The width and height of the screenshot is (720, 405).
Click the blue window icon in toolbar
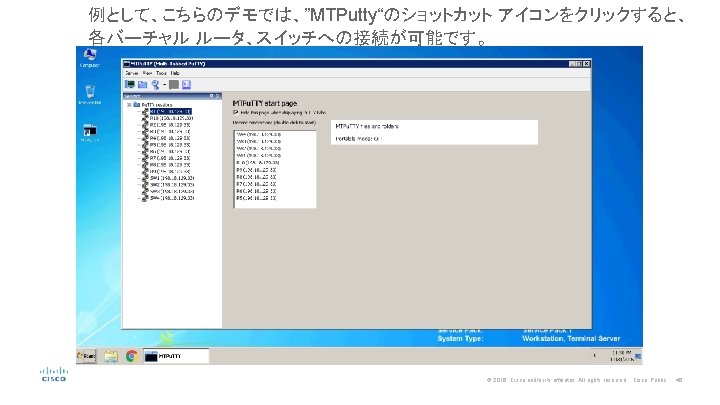coord(186,84)
